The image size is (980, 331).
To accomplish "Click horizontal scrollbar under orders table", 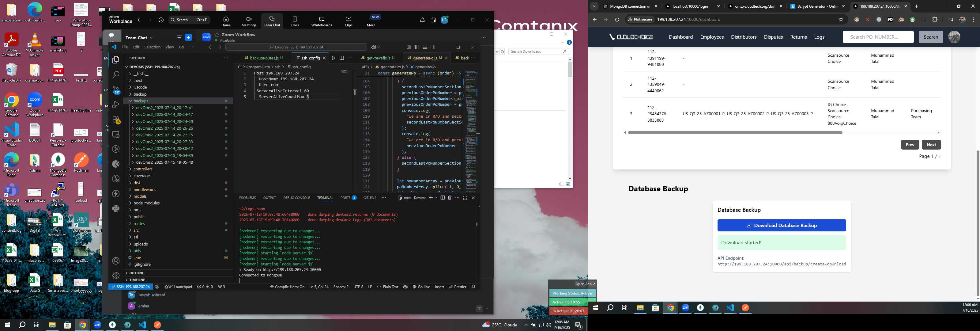I will 735,132.
